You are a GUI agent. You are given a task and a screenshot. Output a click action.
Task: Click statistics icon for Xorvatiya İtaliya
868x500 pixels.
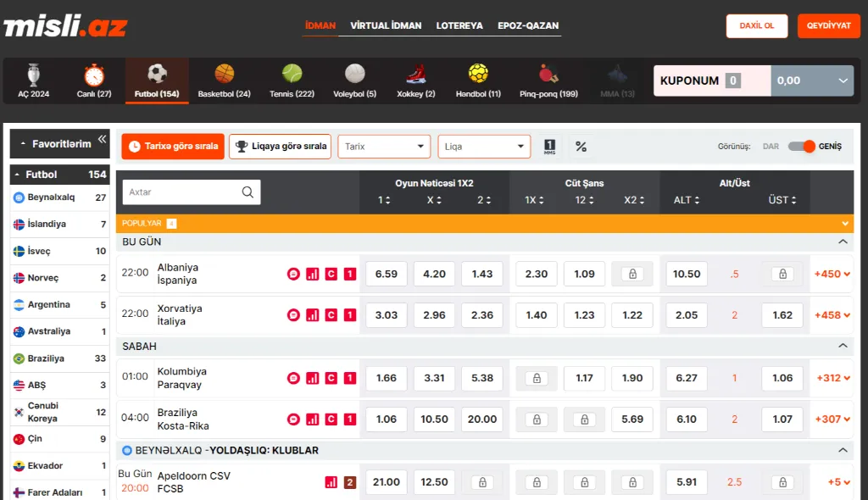click(312, 315)
